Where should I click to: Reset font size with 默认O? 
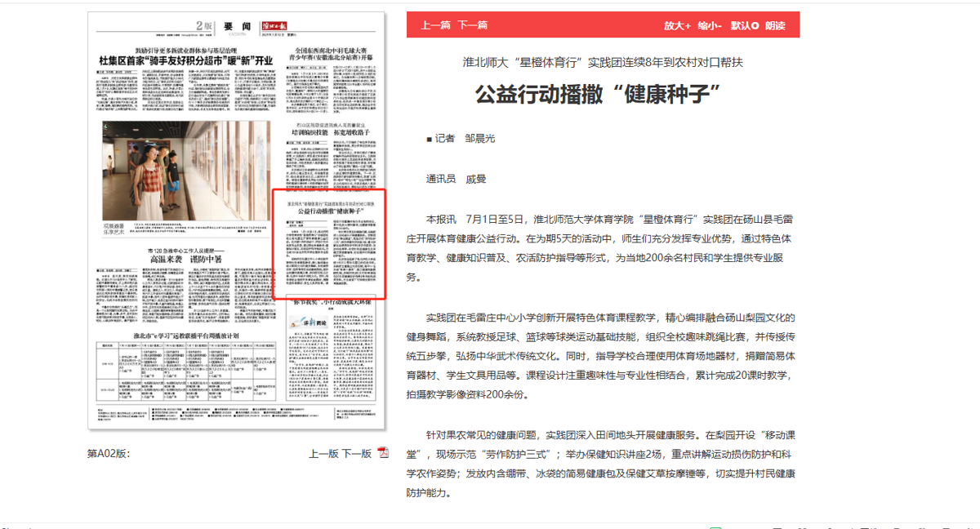tap(744, 25)
